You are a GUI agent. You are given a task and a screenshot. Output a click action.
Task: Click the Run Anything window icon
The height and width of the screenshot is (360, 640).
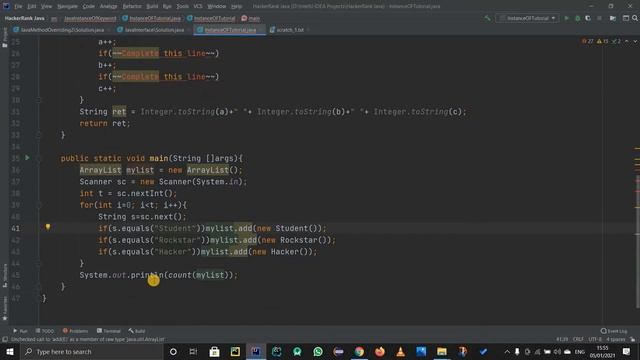click(x=625, y=18)
